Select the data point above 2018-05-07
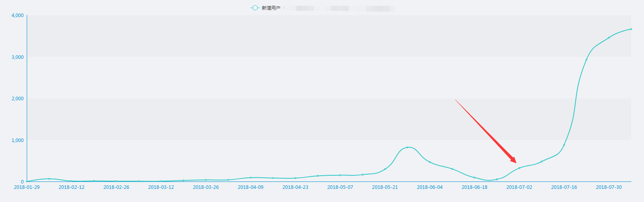The width and height of the screenshot is (644, 202). click(340, 175)
